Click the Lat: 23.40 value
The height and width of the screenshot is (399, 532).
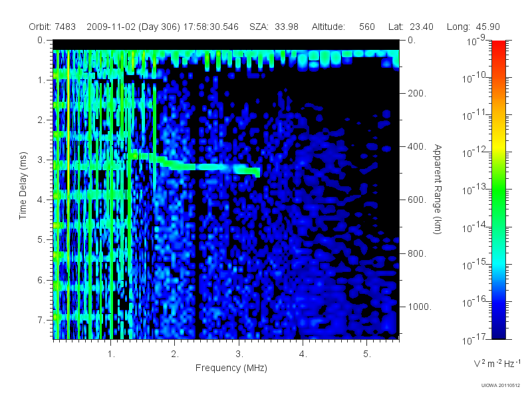(x=411, y=27)
